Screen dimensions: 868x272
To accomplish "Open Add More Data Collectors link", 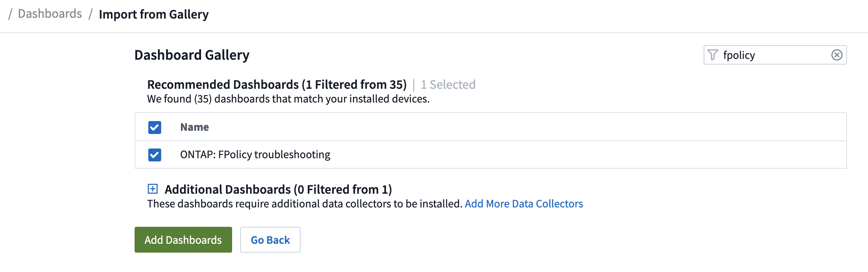I will pyautogui.click(x=523, y=204).
